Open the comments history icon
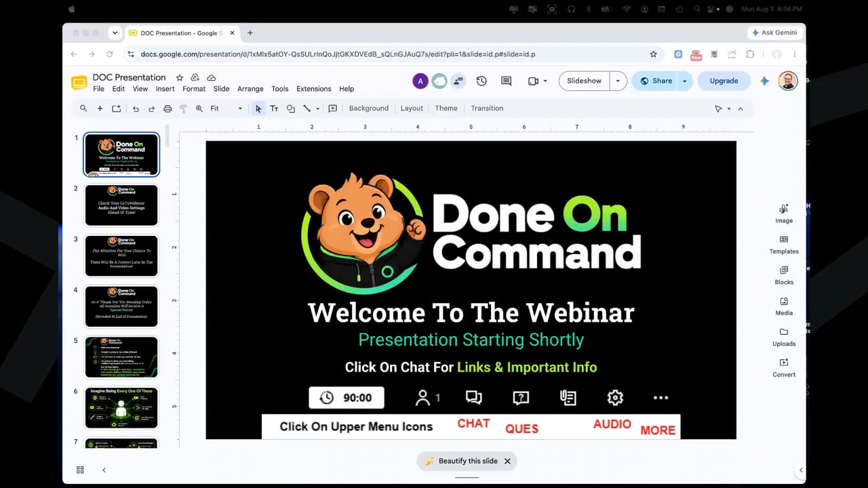868x488 pixels. point(506,81)
